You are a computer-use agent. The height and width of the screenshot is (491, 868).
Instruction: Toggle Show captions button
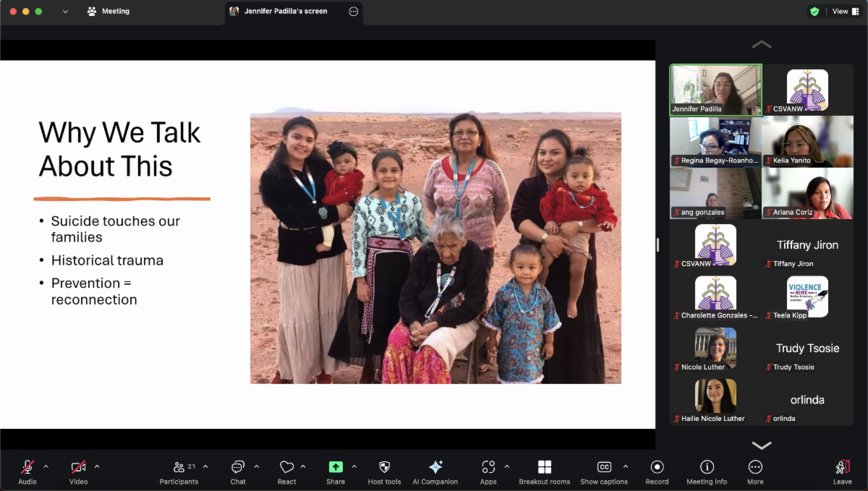[x=604, y=467]
